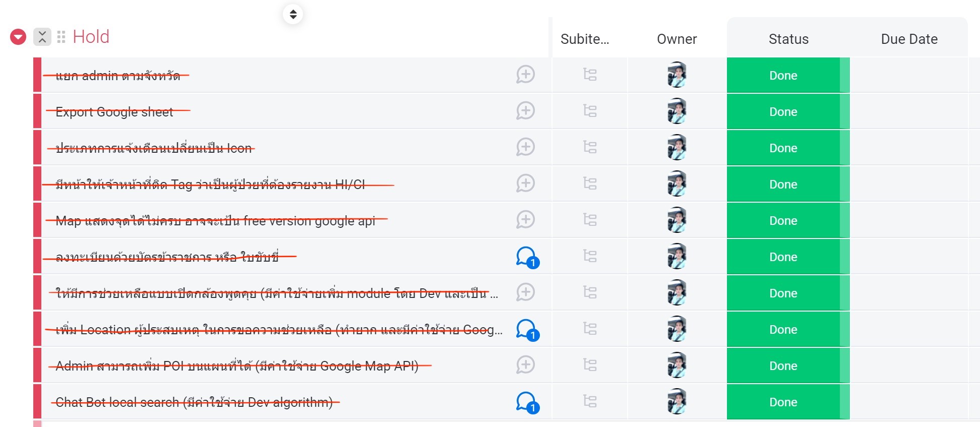The height and width of the screenshot is (427, 980).
Task: Open the 1 update on Chat Bot local search row
Action: pyautogui.click(x=527, y=403)
